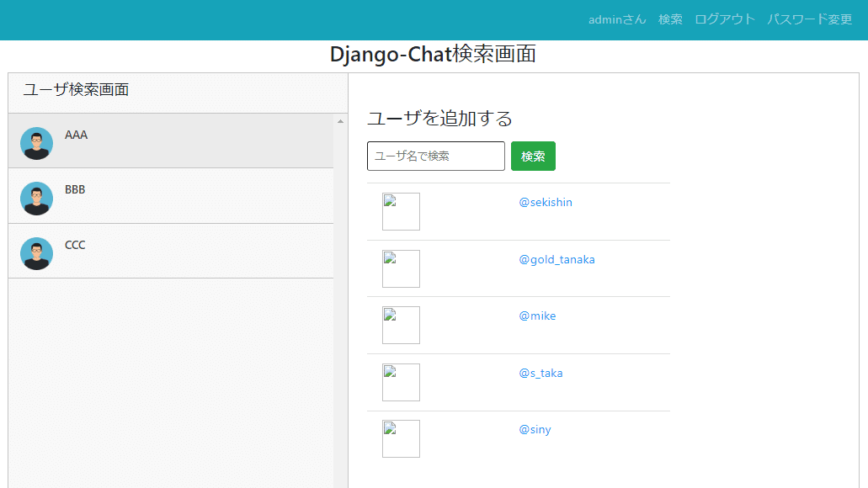The height and width of the screenshot is (488, 868).
Task: Click the green 検索 button
Action: click(533, 156)
